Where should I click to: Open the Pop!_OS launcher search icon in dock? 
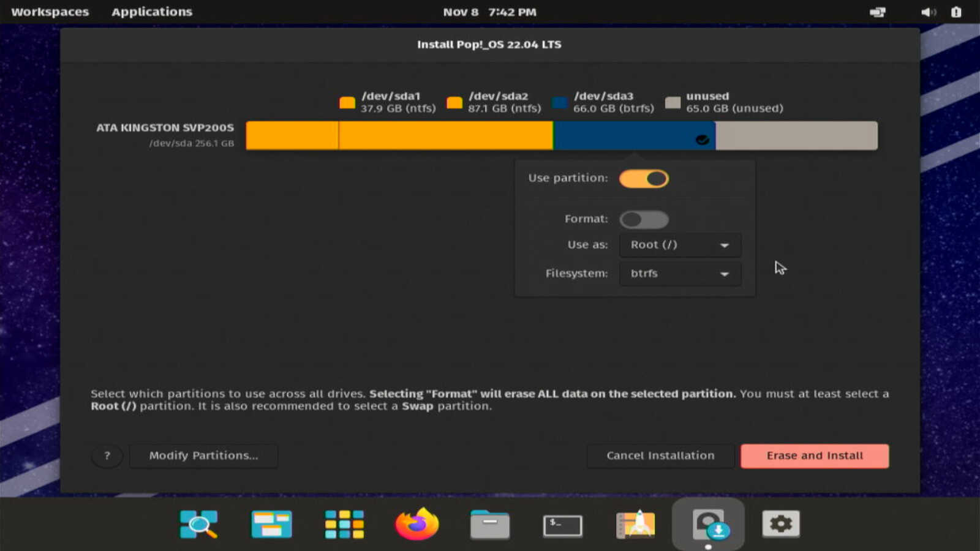tap(198, 525)
